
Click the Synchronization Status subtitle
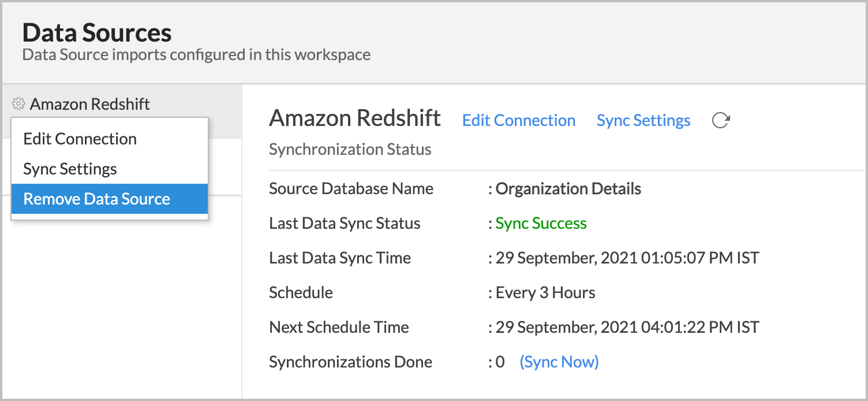click(350, 150)
